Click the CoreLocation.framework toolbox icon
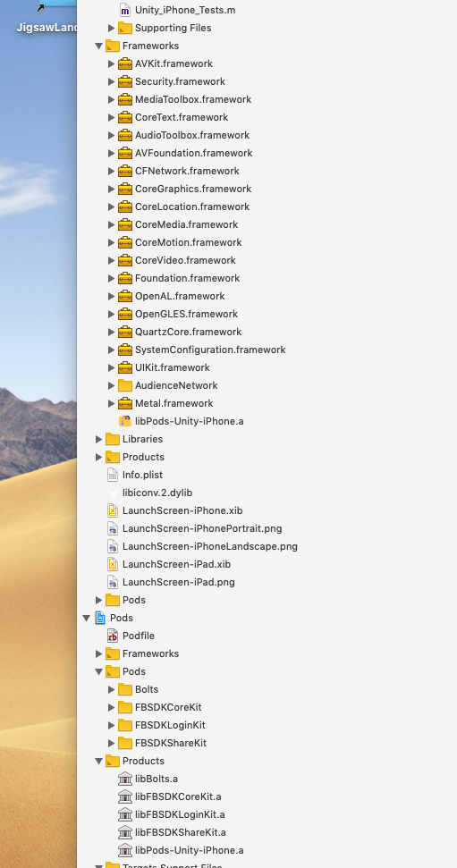This screenshot has height=868, width=457. 125,206
